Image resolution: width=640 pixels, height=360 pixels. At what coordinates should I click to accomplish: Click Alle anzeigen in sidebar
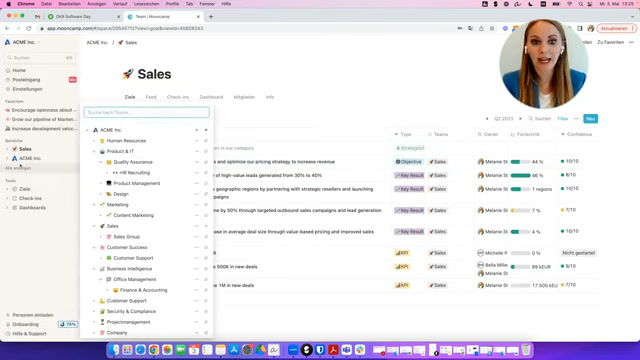(x=18, y=168)
